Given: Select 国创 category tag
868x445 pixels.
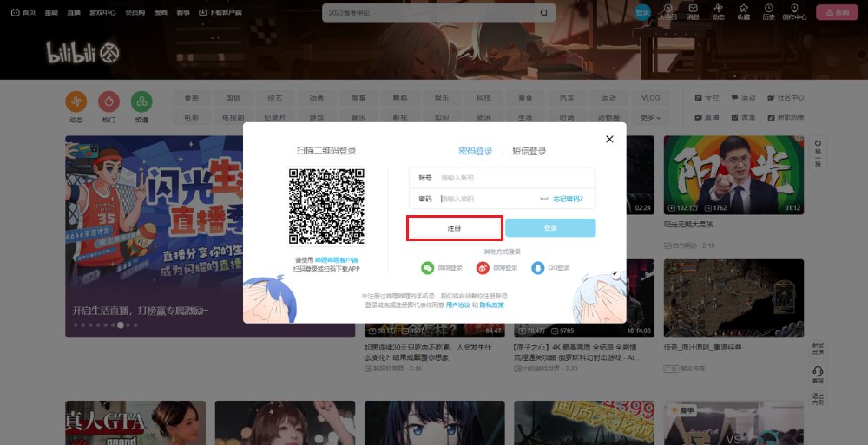Looking at the screenshot, I should tap(233, 98).
